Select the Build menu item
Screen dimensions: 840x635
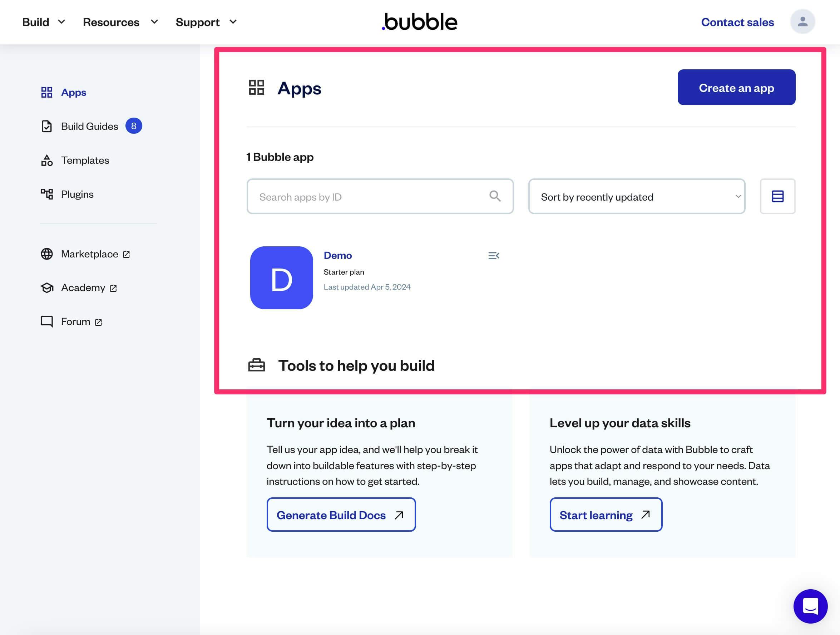(35, 21)
